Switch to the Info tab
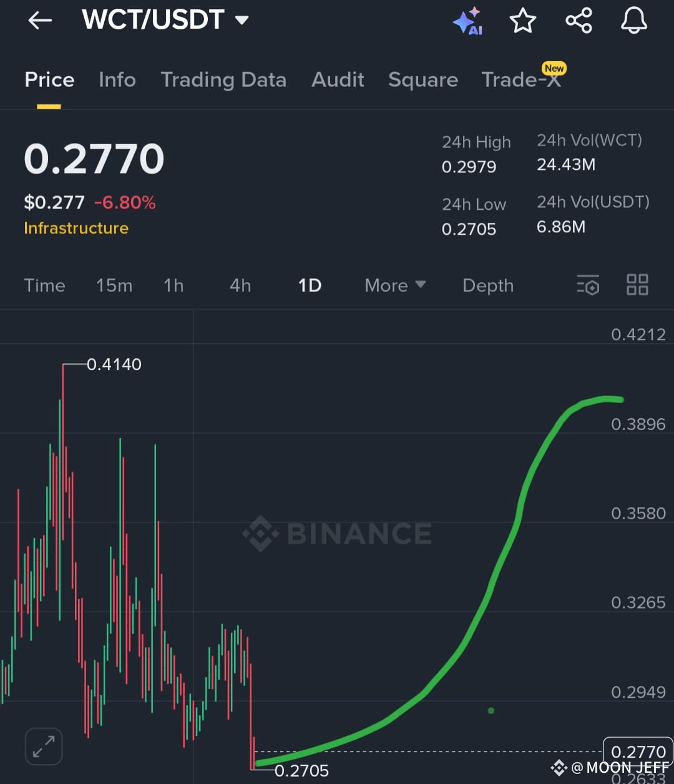The width and height of the screenshot is (674, 784). 117,80
